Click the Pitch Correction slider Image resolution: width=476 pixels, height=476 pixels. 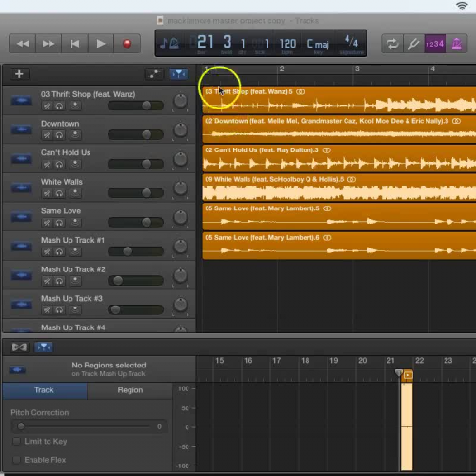pyautogui.click(x=85, y=426)
